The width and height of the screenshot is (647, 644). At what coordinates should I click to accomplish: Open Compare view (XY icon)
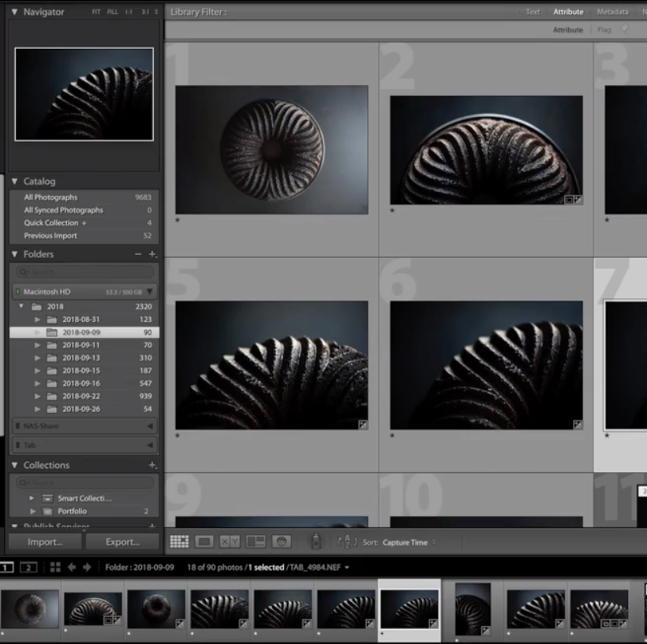[x=230, y=541]
